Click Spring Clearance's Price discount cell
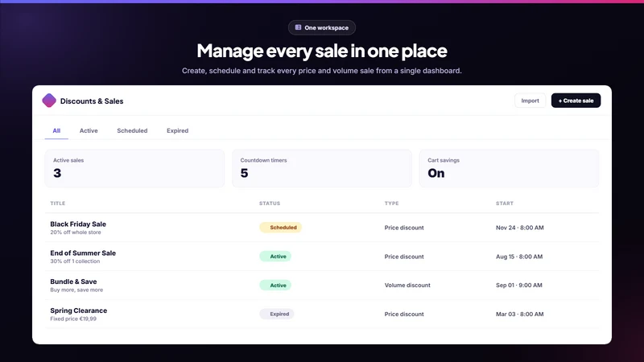Image resolution: width=644 pixels, height=362 pixels. [404, 314]
